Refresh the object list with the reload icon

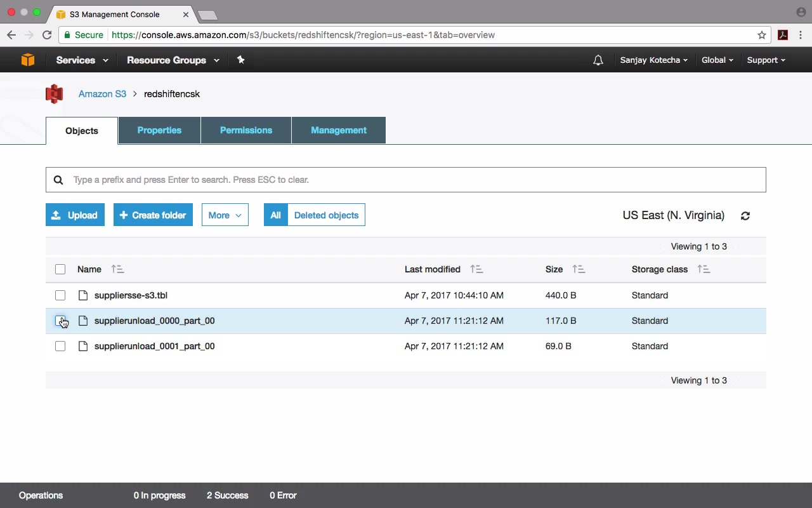[745, 216]
